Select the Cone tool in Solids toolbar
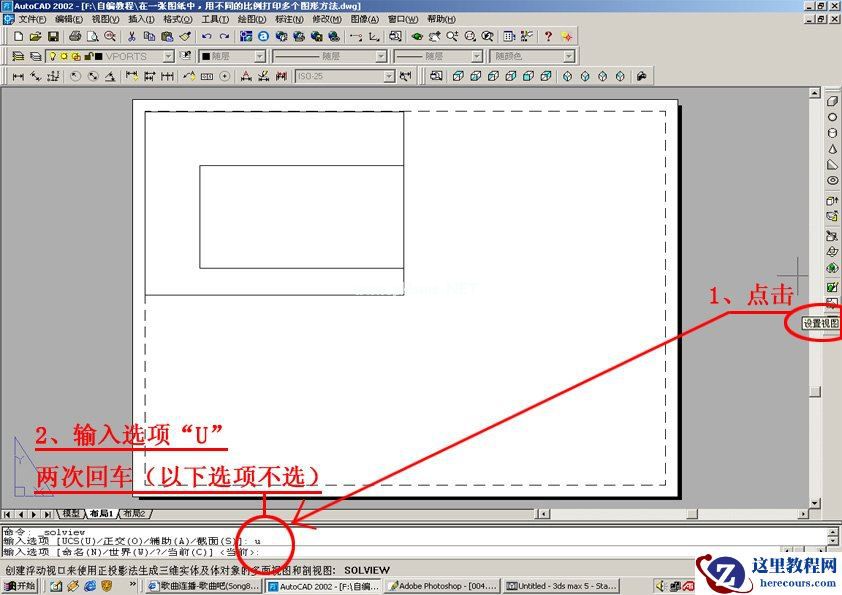842x595 pixels. [832, 149]
